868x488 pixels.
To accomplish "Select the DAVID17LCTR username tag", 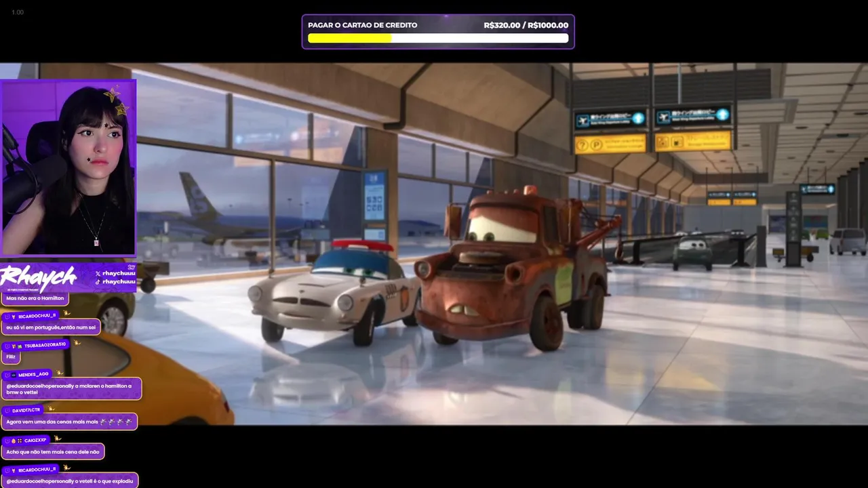I will [x=22, y=410].
